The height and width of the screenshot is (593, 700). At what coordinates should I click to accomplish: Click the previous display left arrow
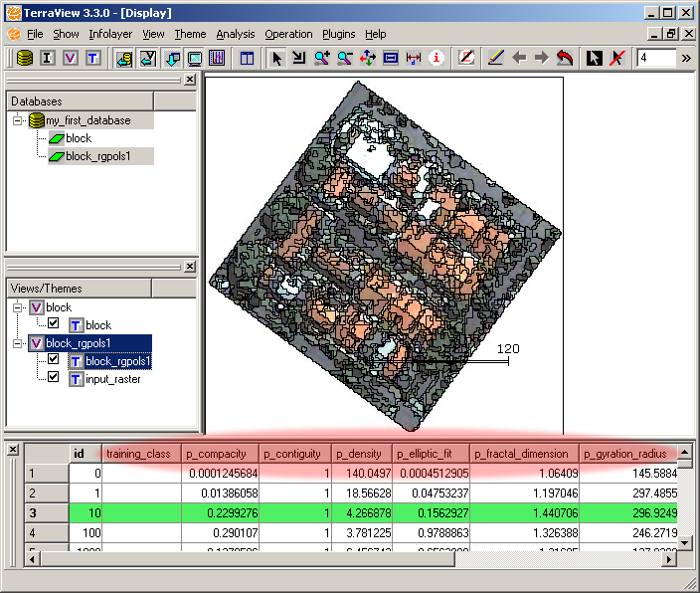[518, 59]
